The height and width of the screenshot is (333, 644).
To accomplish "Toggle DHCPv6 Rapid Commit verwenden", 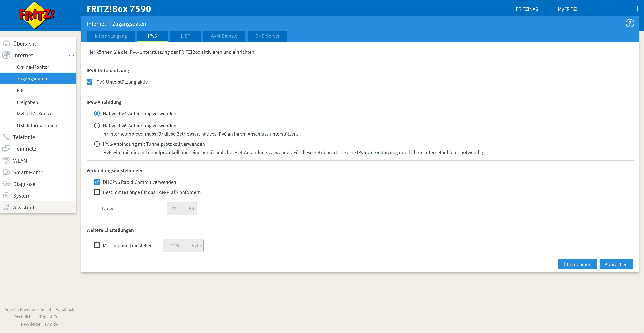I will (x=97, y=182).
